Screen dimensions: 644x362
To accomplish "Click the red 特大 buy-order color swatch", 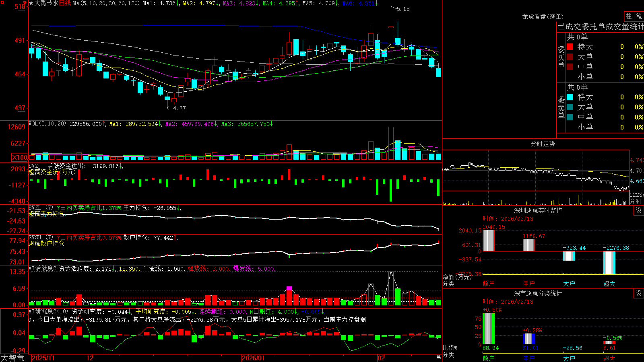I will pyautogui.click(x=570, y=47).
